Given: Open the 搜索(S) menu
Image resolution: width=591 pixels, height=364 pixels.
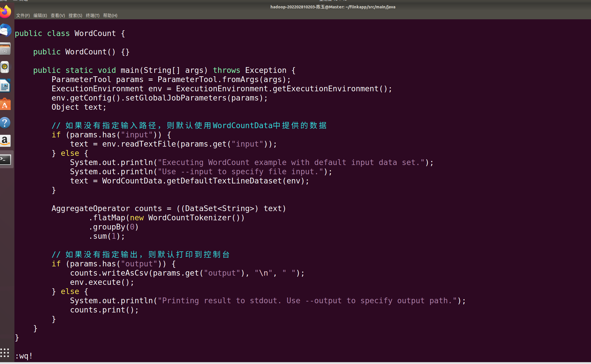Looking at the screenshot, I should tap(75, 16).
